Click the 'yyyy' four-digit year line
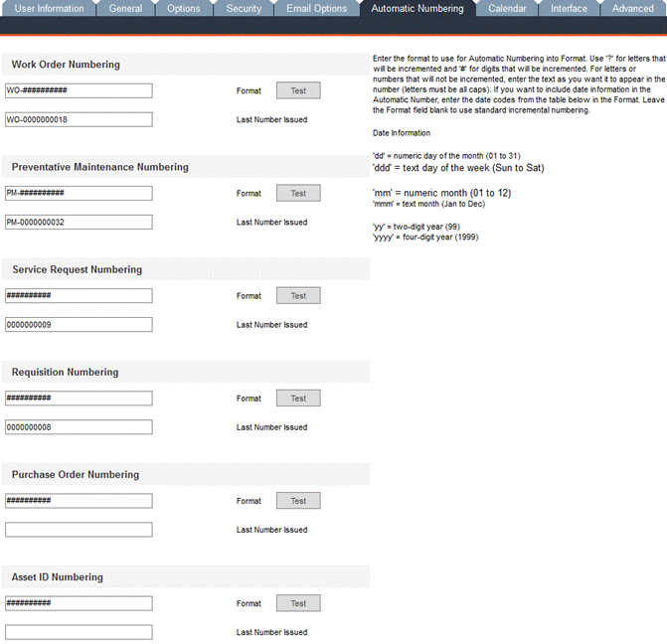 [x=425, y=238]
